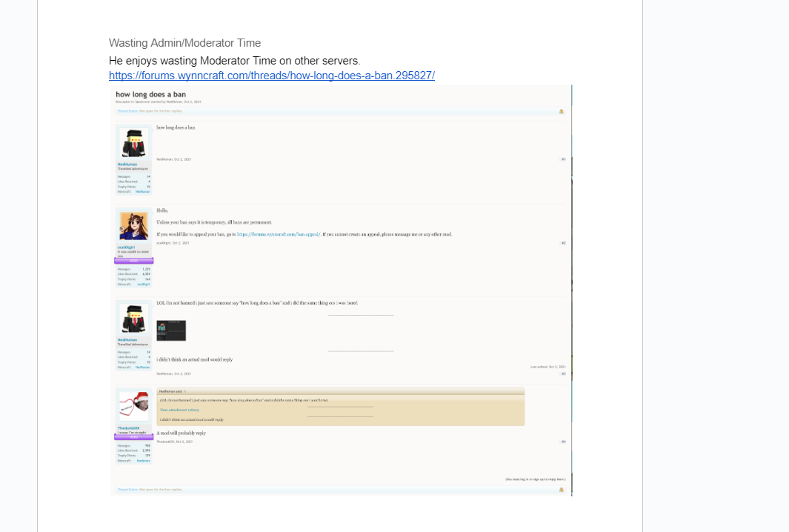Click the View attachment link in quote
This screenshot has width=789, height=532.
pyautogui.click(x=180, y=410)
